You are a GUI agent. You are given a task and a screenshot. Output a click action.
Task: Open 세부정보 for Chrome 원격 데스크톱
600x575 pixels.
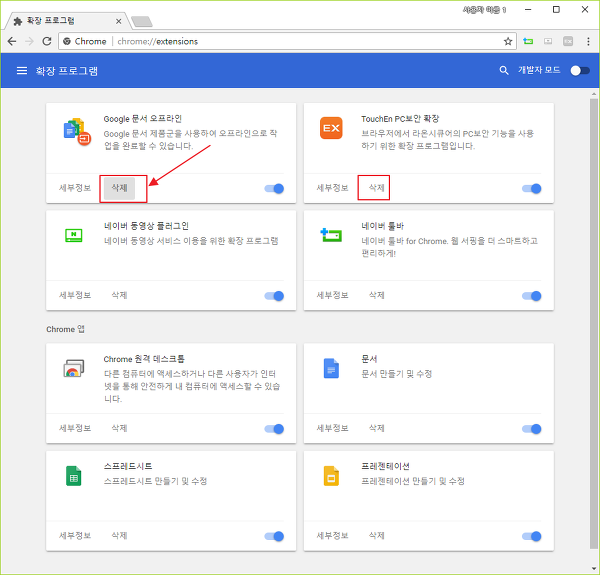tap(75, 428)
